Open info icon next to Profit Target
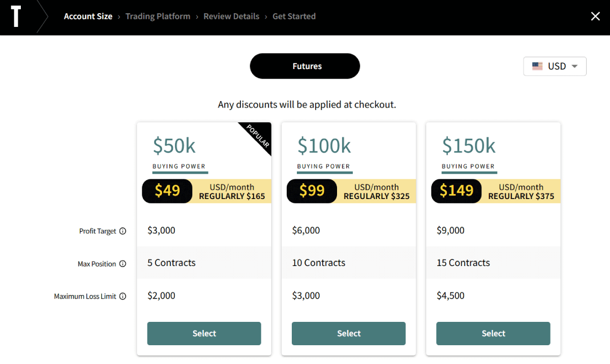 pos(123,231)
